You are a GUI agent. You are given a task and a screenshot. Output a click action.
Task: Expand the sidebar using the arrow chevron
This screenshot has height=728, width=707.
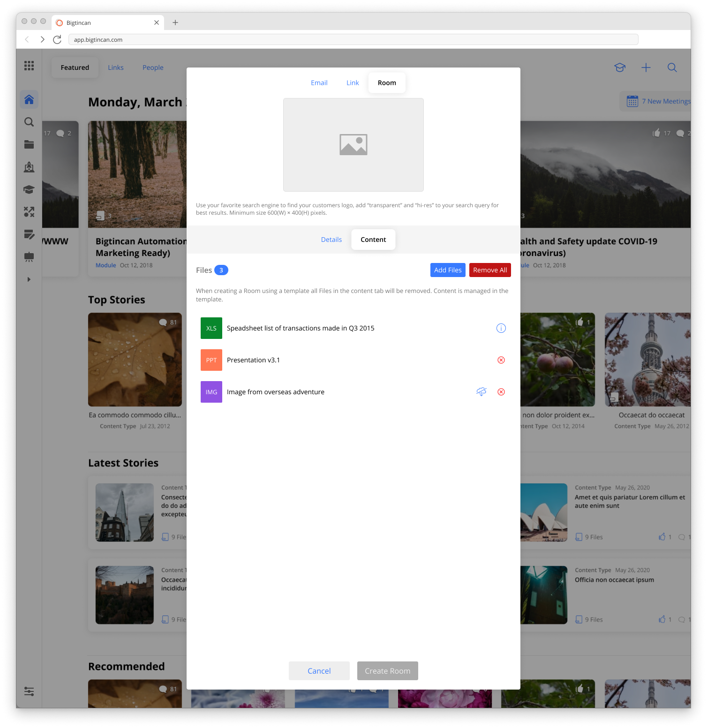coord(29,279)
